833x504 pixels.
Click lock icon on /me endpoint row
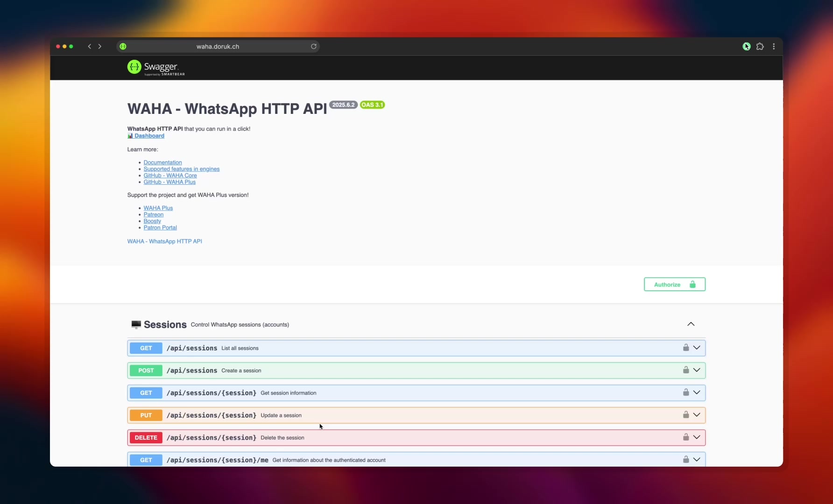(x=686, y=460)
